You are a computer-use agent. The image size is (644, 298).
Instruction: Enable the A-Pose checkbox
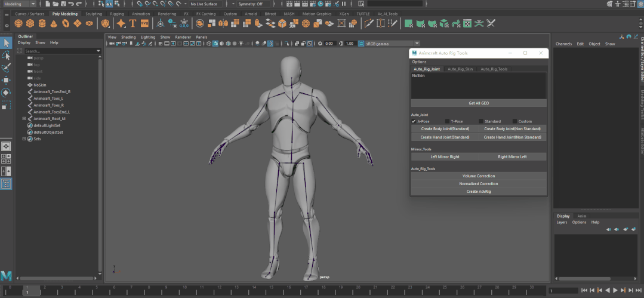tap(414, 121)
